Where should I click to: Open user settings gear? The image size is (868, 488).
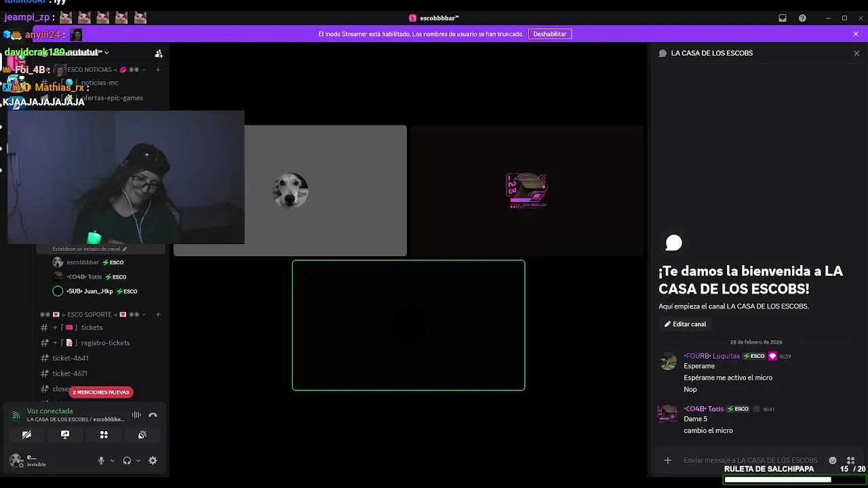153,460
